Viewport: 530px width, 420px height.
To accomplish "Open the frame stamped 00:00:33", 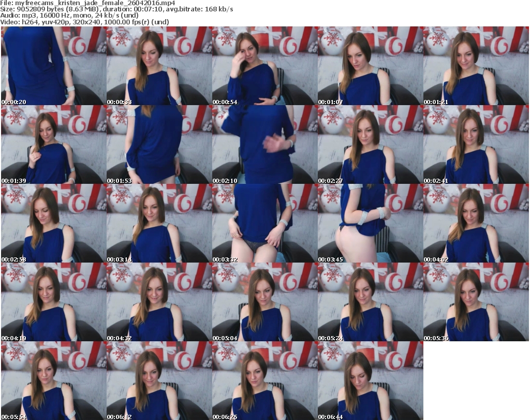I will coord(159,66).
